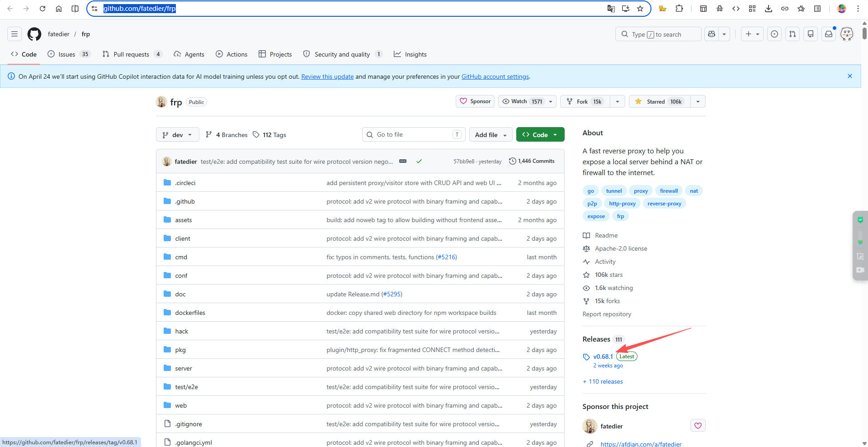The image size is (868, 447).
Task: Select the firewall topic tag
Action: [669, 191]
